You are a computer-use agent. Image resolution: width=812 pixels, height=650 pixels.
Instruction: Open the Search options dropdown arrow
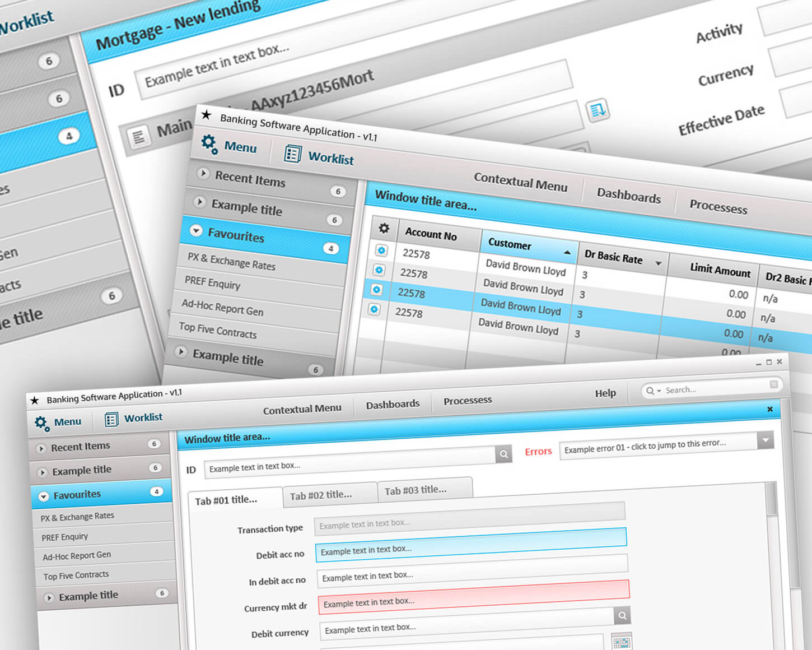tap(659, 391)
